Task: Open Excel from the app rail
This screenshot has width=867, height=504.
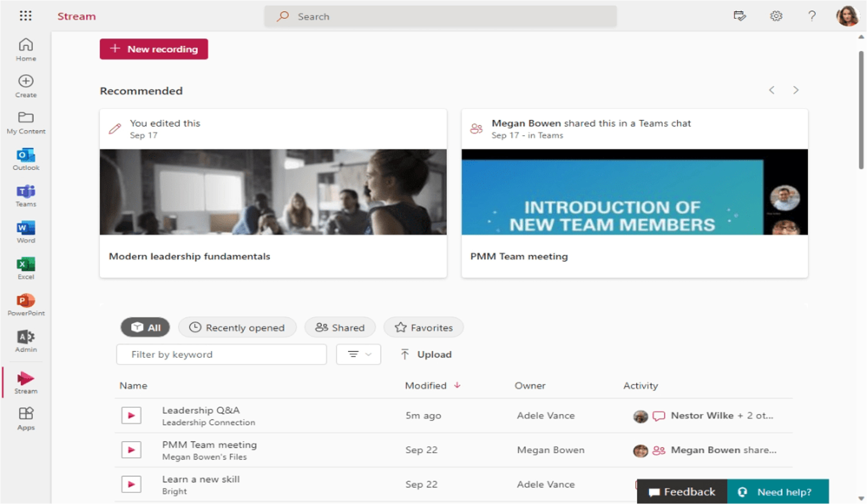Action: pyautogui.click(x=26, y=268)
